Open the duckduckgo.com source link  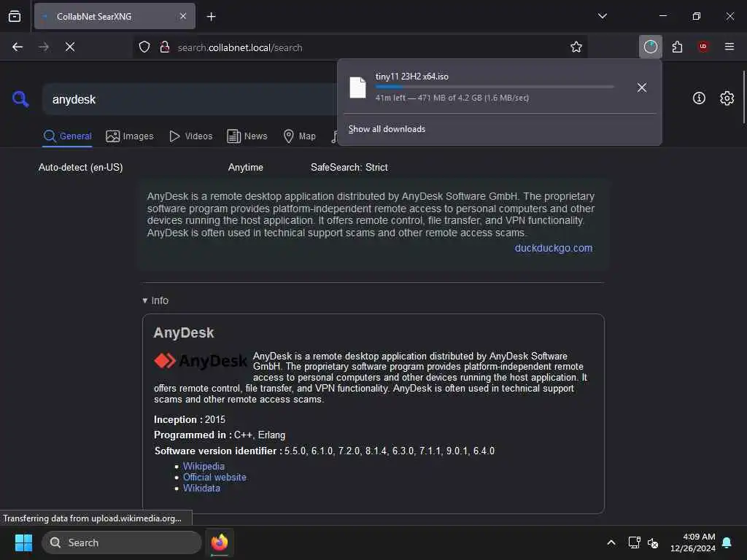554,248
